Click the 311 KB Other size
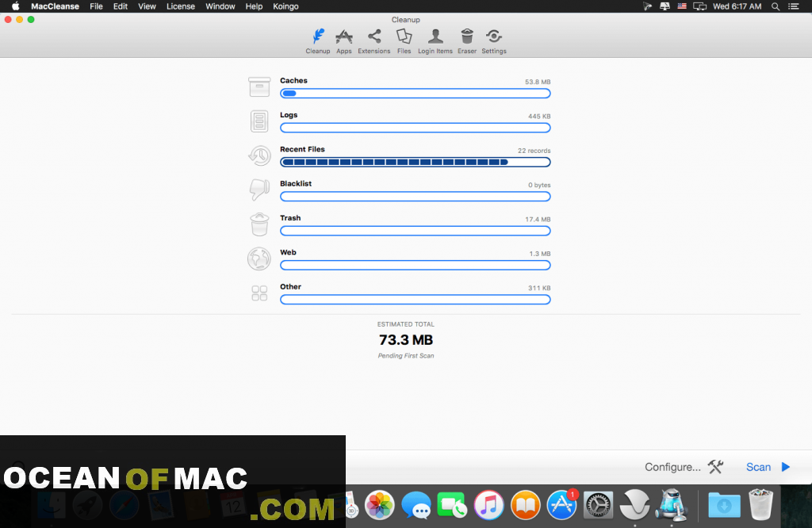Viewport: 812px width, 528px height. point(539,288)
